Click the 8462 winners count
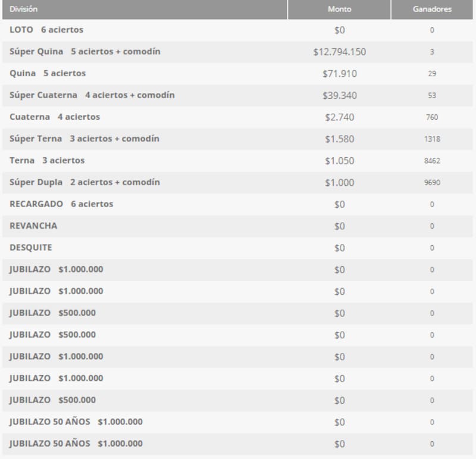This screenshot has width=476, height=459. (432, 161)
